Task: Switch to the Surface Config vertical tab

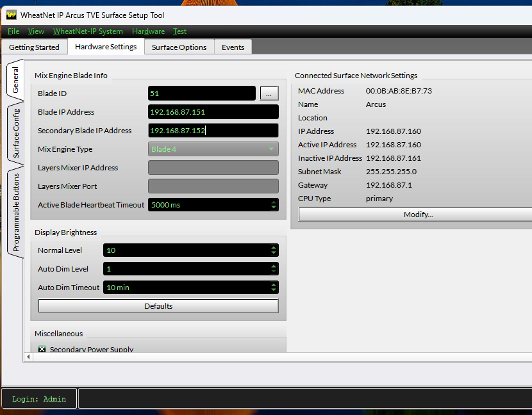Action: [15, 133]
